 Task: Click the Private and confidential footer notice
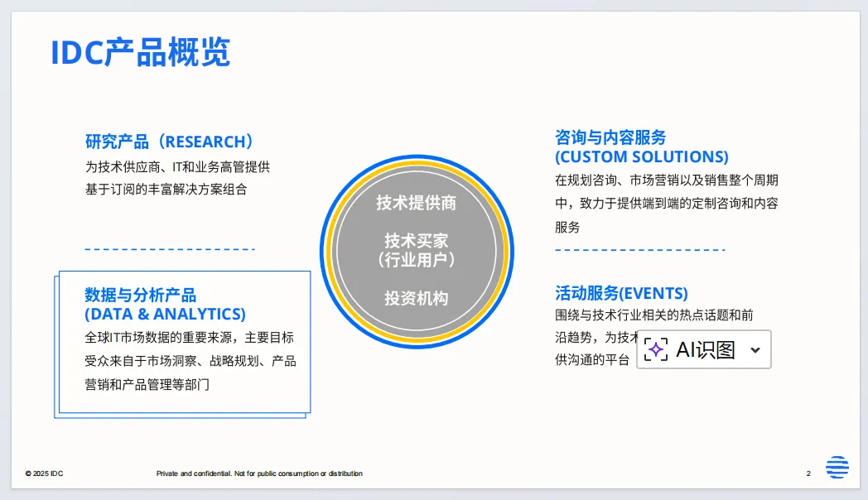259,474
